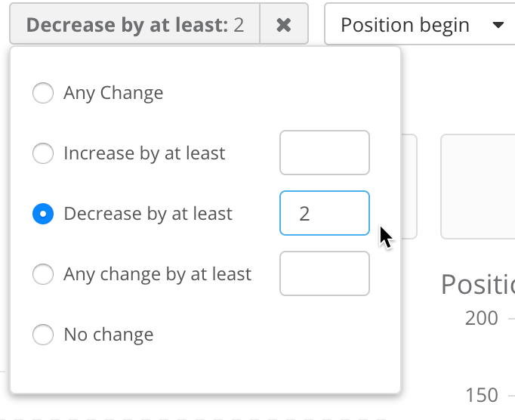Click the 150 value on the chart axis
The image size is (515, 420).
click(x=481, y=395)
